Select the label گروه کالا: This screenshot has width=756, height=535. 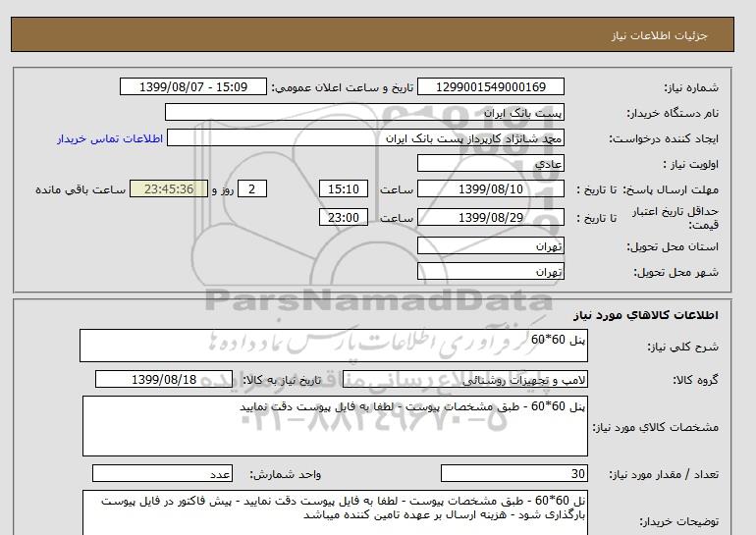pyautogui.click(x=695, y=380)
